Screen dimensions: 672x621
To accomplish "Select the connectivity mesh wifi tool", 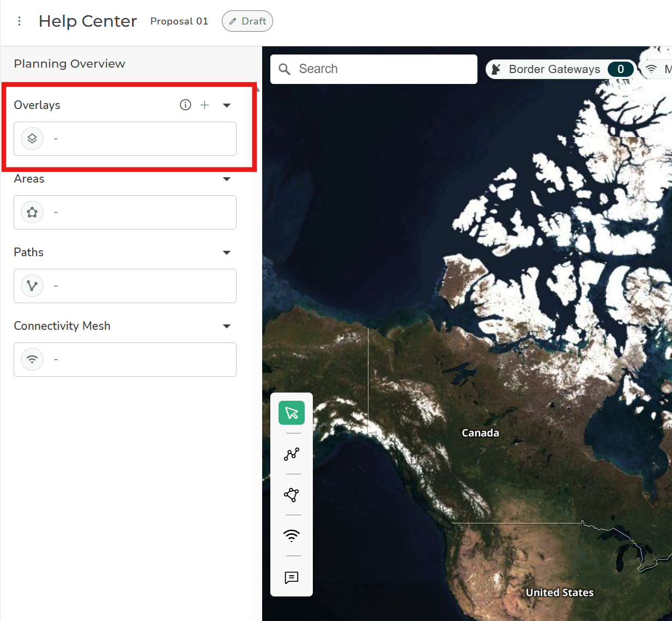I will (292, 535).
